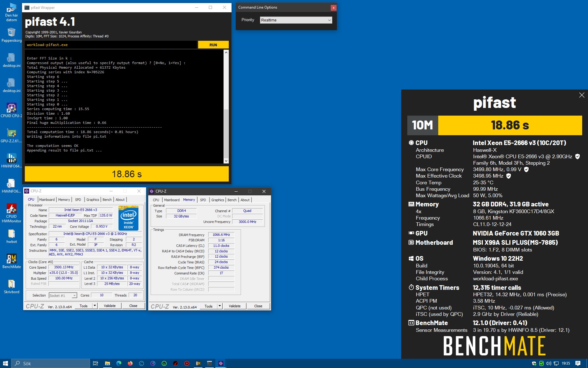Switch to Memory tab in left CPU-Z
The image size is (588, 368).
(x=64, y=200)
